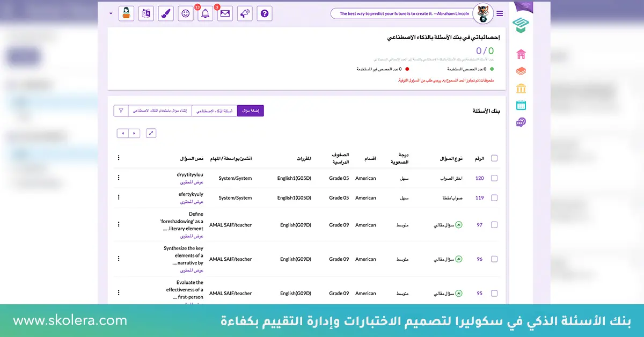Go to previous page with left arrow
Screen dimensions: 644x337
point(123,133)
